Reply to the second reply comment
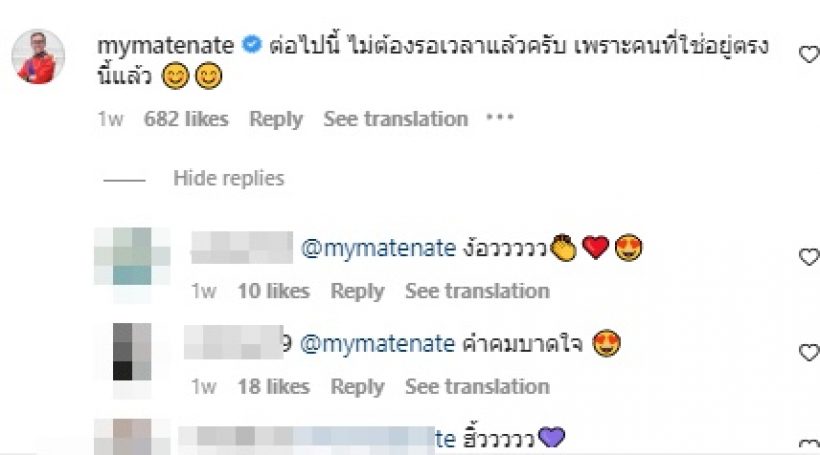This screenshot has width=820, height=455. [357, 386]
